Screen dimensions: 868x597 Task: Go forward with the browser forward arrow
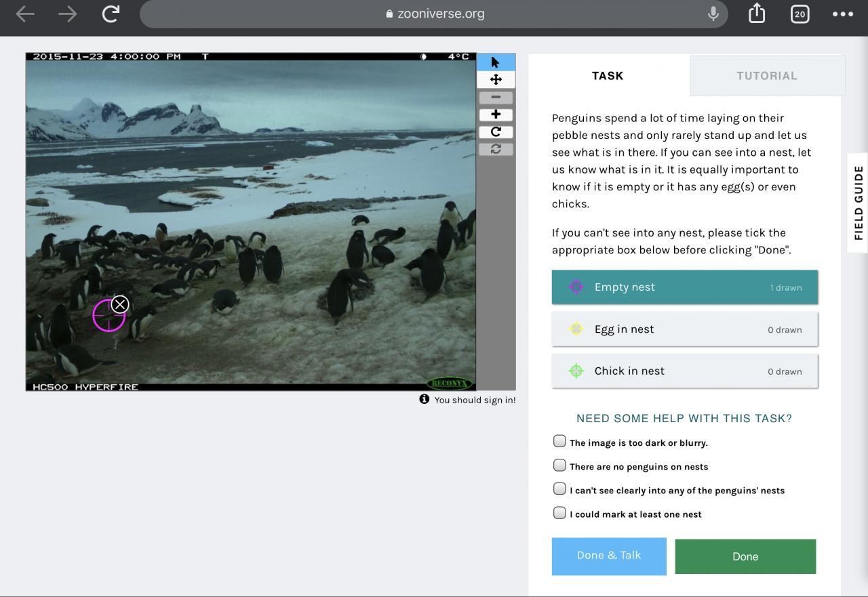68,14
